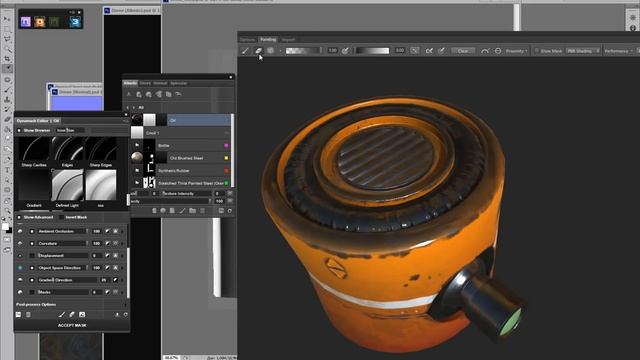Click the curve icon left of Proximity
This screenshot has width=640, height=360.
click(485, 51)
